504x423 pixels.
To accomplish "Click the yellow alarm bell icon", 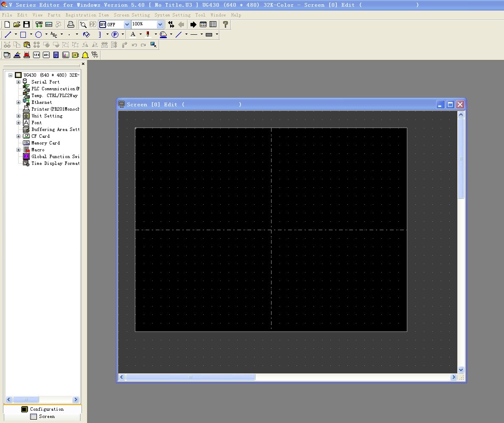I will point(85,55).
